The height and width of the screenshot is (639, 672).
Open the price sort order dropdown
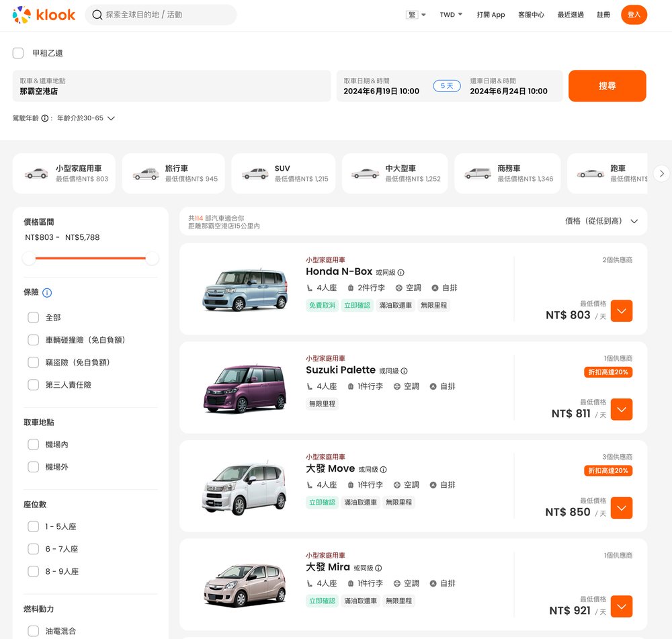[x=601, y=221]
